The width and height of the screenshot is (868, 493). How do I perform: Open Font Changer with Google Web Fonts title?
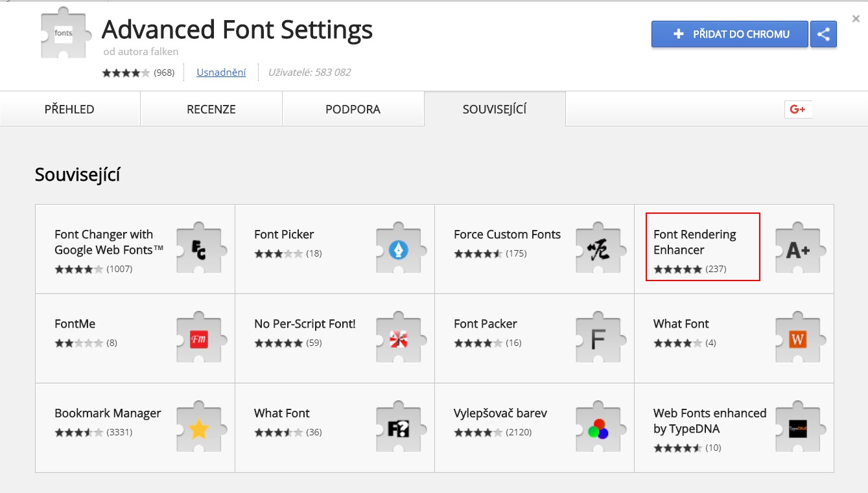point(109,242)
